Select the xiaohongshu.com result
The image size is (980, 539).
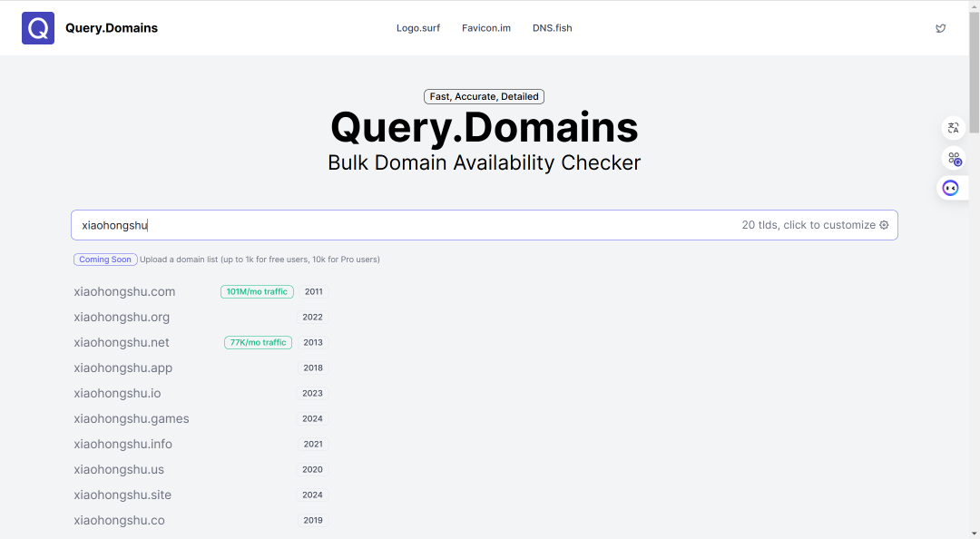pos(124,292)
